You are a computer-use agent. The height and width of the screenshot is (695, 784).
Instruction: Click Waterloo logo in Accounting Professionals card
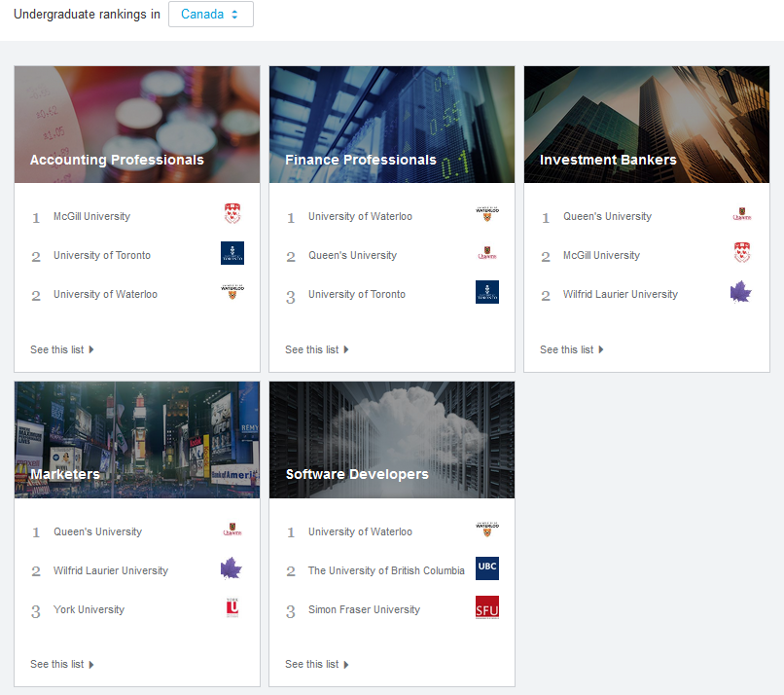pos(232,292)
